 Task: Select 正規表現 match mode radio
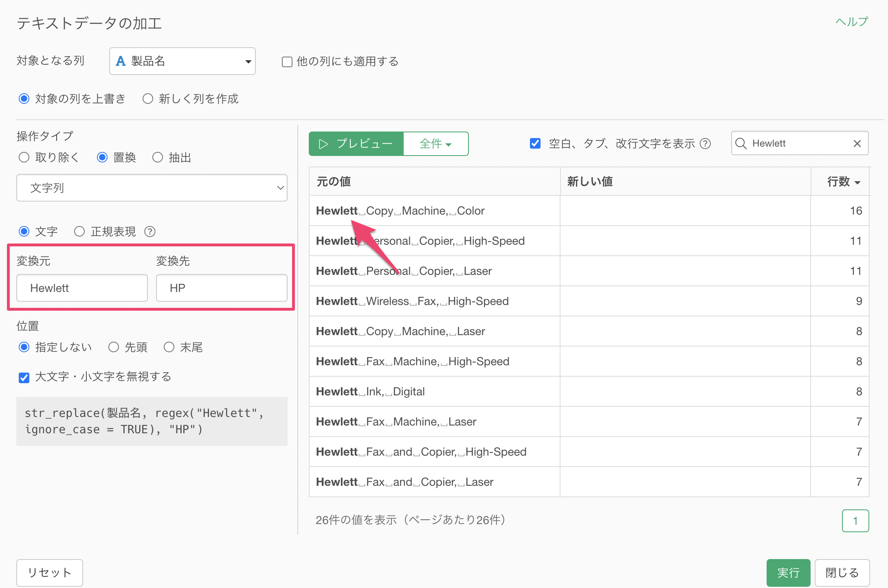pyautogui.click(x=79, y=232)
